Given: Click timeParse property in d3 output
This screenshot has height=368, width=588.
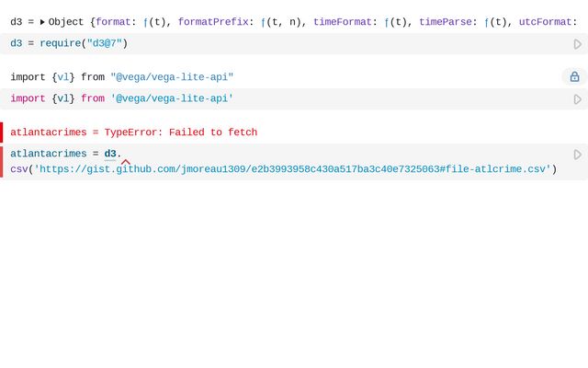Looking at the screenshot, I should pos(446,22).
